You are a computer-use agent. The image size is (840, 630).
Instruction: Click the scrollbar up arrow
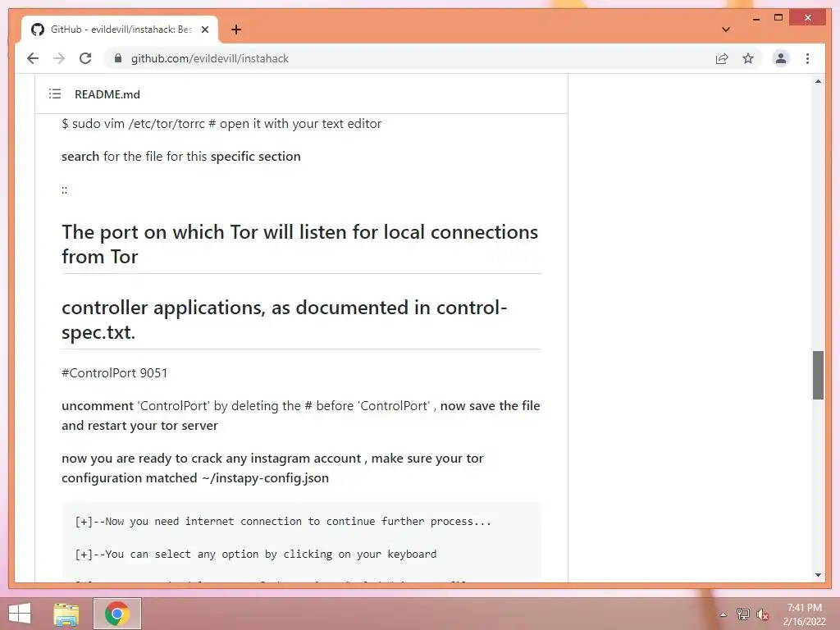(818, 81)
